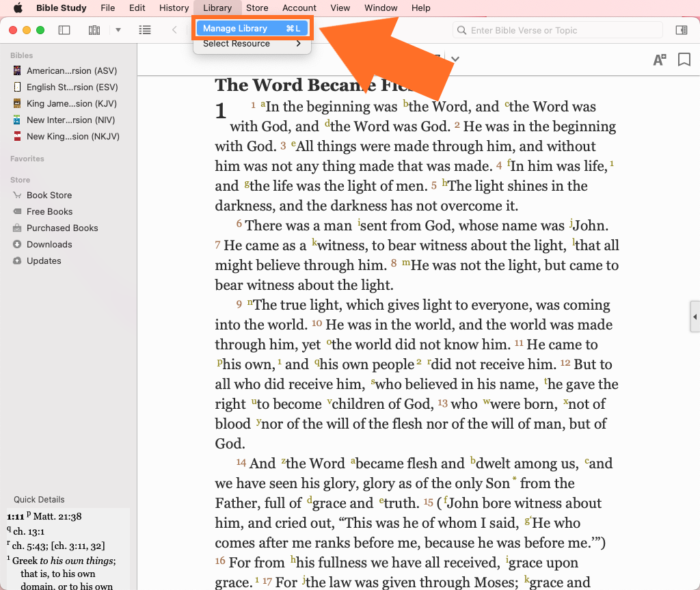
Task: Click the Downloads icon in the sidebar
Action: point(17,245)
